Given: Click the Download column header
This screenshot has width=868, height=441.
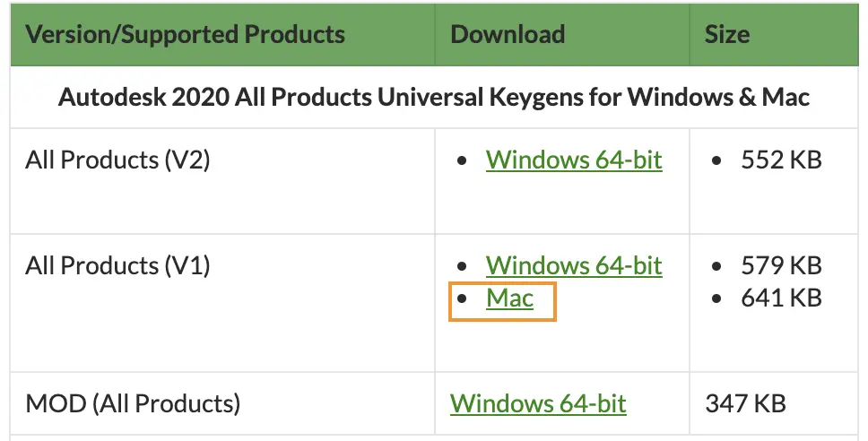Looking at the screenshot, I should (508, 34).
